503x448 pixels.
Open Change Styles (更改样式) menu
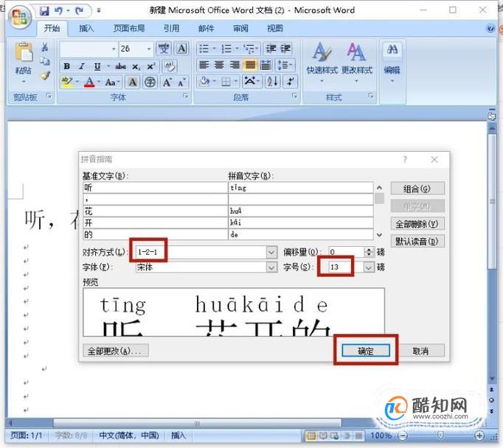[357, 61]
